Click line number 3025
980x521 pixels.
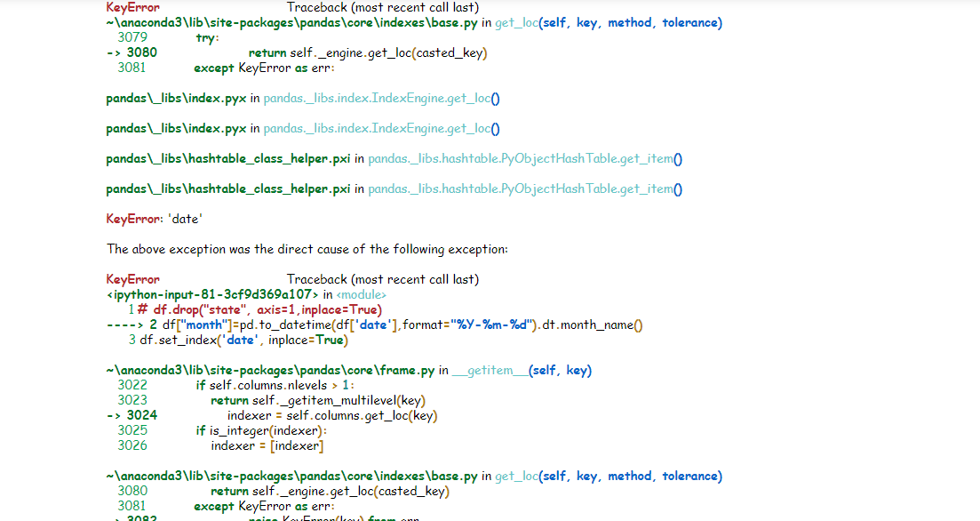pos(132,431)
